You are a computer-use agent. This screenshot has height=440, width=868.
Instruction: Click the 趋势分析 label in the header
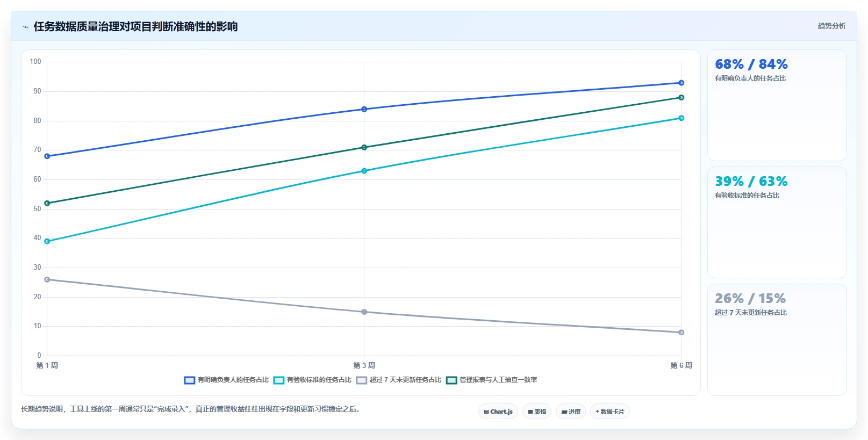click(x=831, y=26)
